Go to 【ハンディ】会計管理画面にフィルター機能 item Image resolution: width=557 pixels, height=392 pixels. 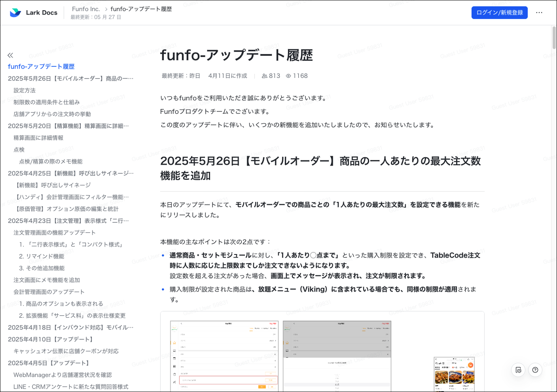click(71, 197)
